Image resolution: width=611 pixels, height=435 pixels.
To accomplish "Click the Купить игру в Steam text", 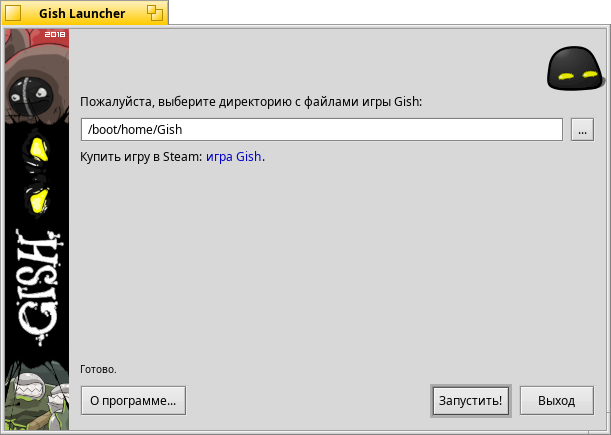I will (x=141, y=157).
